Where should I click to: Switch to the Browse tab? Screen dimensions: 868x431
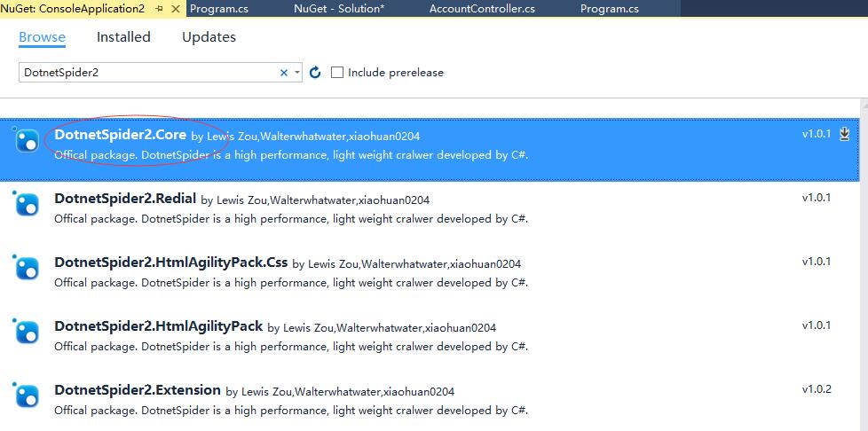42,37
